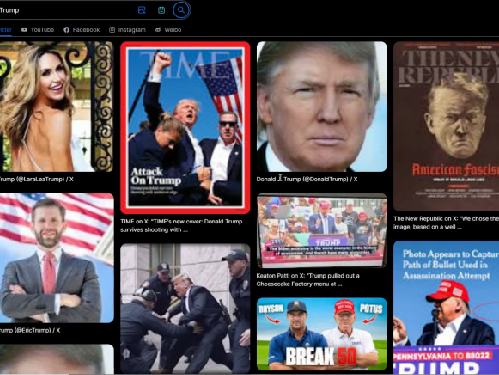
Task: Open the TIME 'Attack On Trump' cover image
Action: coord(185,127)
